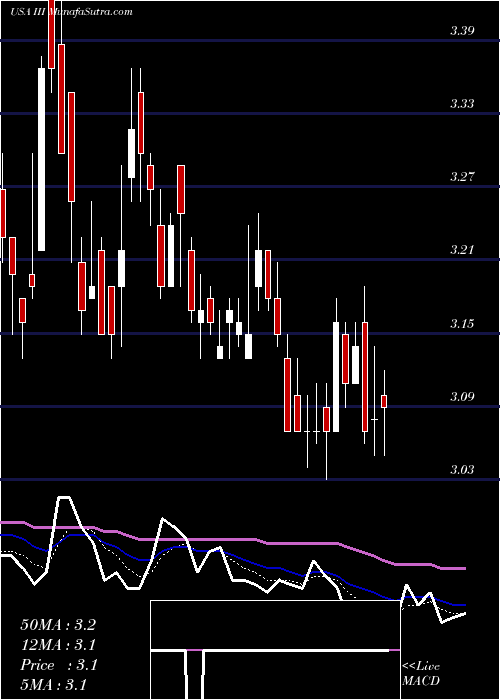This screenshot has height=700, width=500.
Task: Click the Price : 3.1 readout
Action: 58,665
